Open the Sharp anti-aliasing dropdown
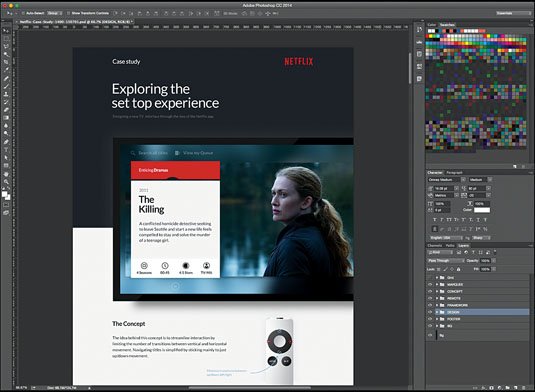535x392 pixels. [x=481, y=237]
